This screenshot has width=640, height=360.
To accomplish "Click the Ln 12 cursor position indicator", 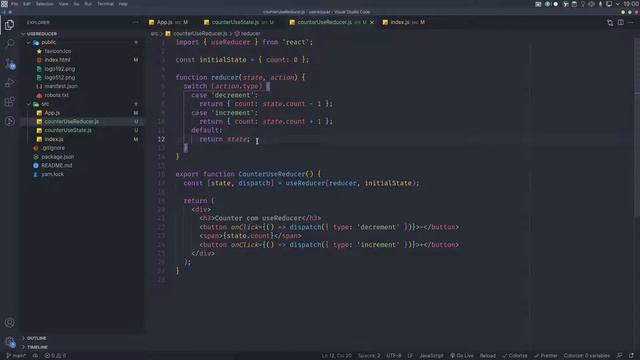I will point(336,356).
